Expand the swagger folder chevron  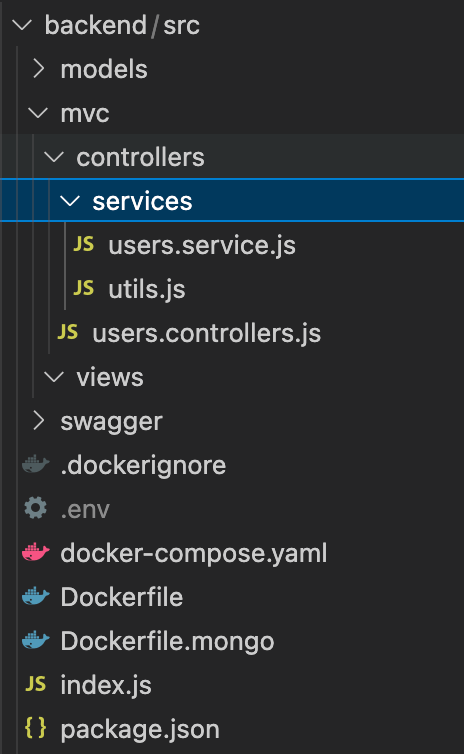(38, 421)
